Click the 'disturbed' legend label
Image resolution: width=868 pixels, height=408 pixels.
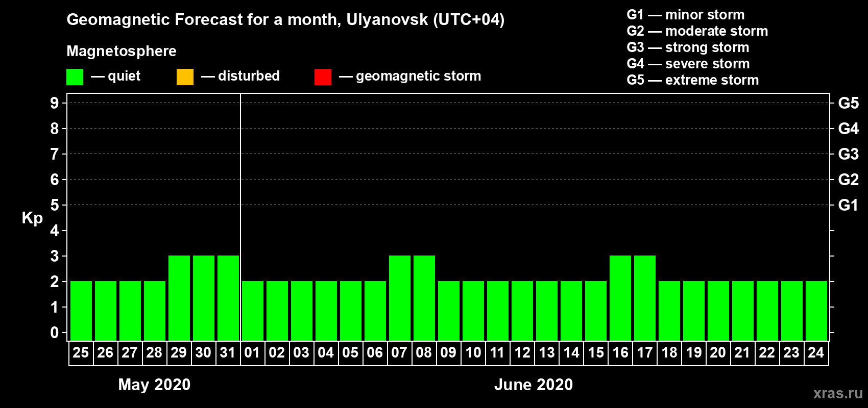pyautogui.click(x=249, y=76)
